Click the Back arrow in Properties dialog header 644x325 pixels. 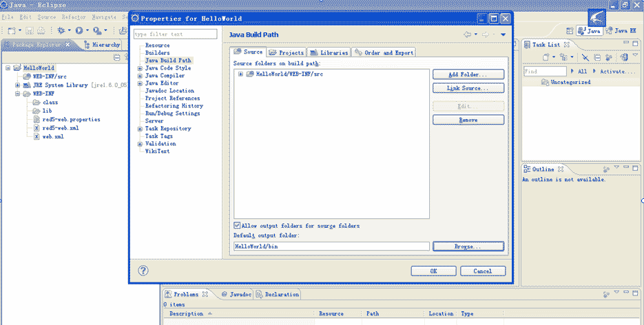click(468, 34)
